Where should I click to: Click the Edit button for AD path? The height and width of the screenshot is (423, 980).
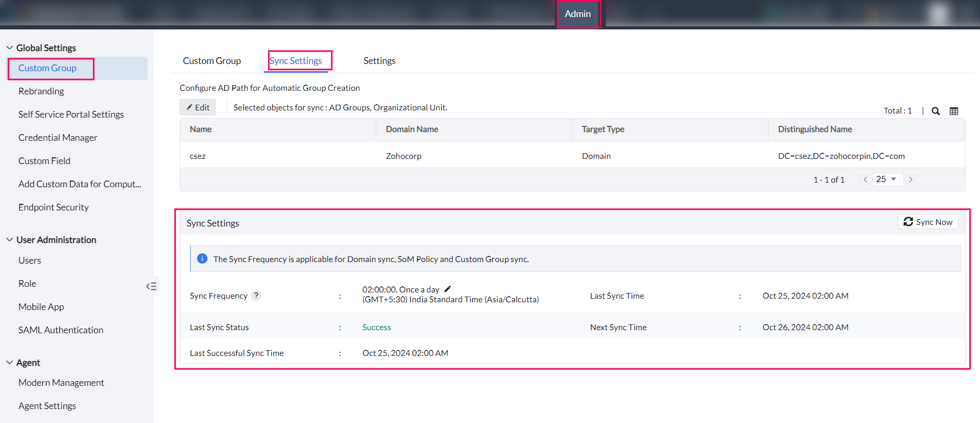[x=198, y=107]
